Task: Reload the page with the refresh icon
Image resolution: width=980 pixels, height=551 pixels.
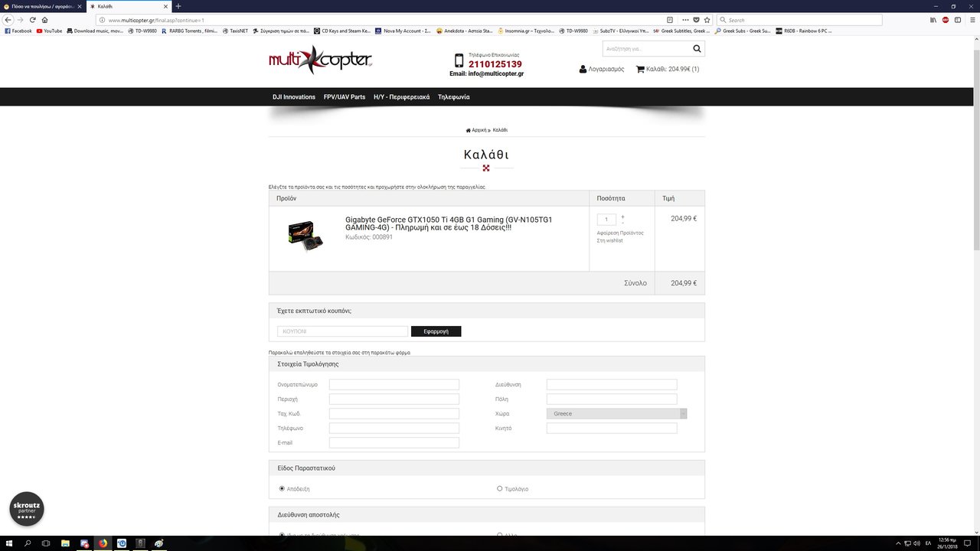Action: [32, 20]
